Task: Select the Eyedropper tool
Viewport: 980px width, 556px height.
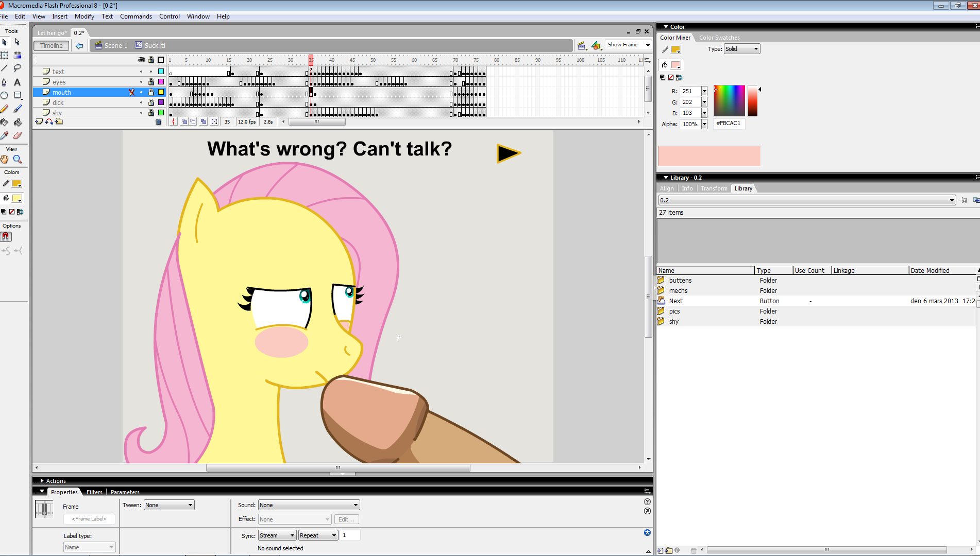Action: click(x=5, y=135)
